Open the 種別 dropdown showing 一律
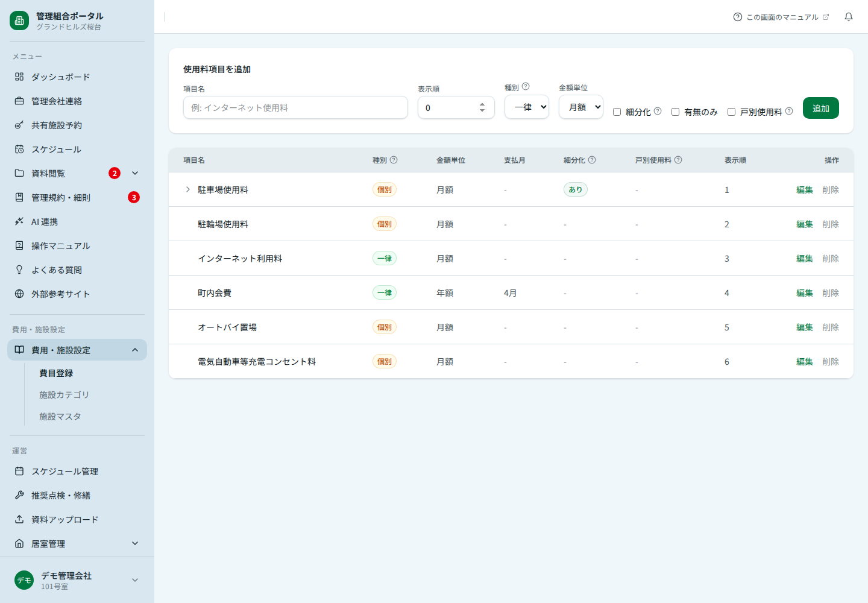Viewport: 868px width, 603px height. point(527,107)
